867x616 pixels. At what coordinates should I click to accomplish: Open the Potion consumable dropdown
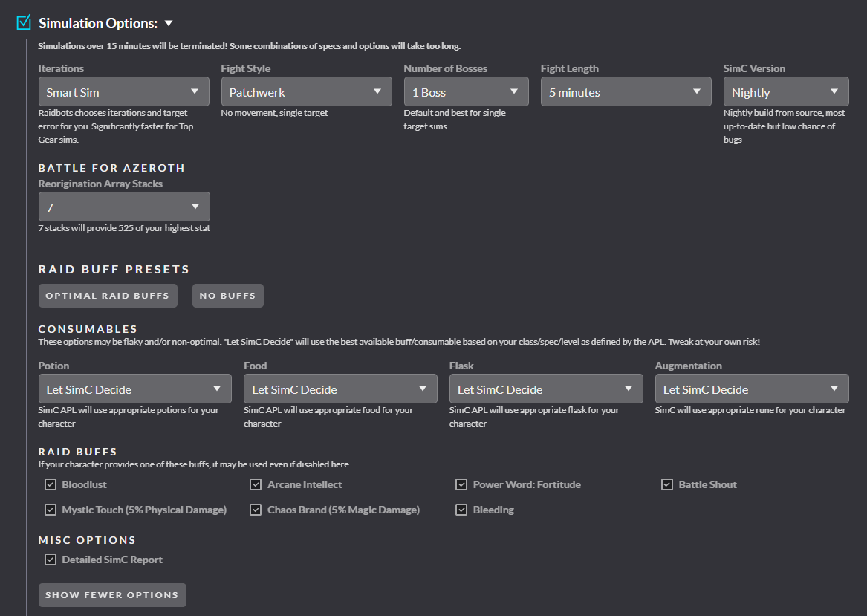(x=134, y=389)
